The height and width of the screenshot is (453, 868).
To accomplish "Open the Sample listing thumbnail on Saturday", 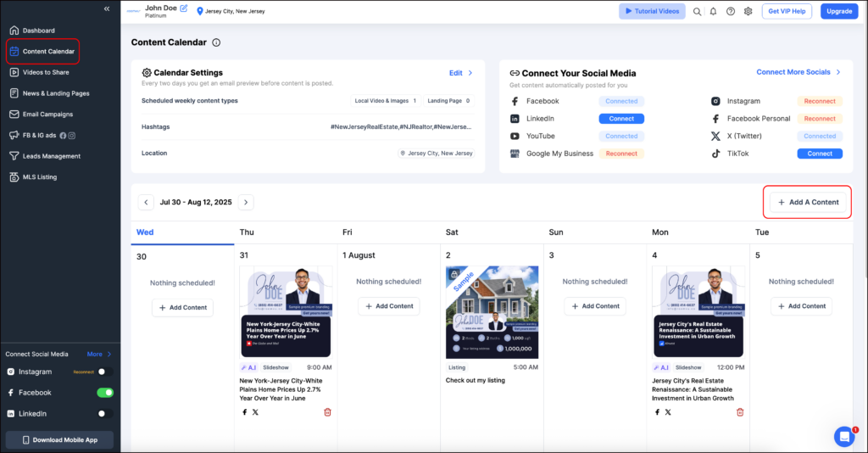I will [x=492, y=311].
